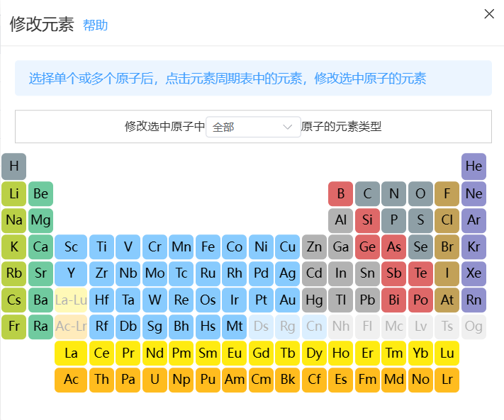Choose francium Fr element
Viewport: 504px width, 420px height.
[x=13, y=327]
